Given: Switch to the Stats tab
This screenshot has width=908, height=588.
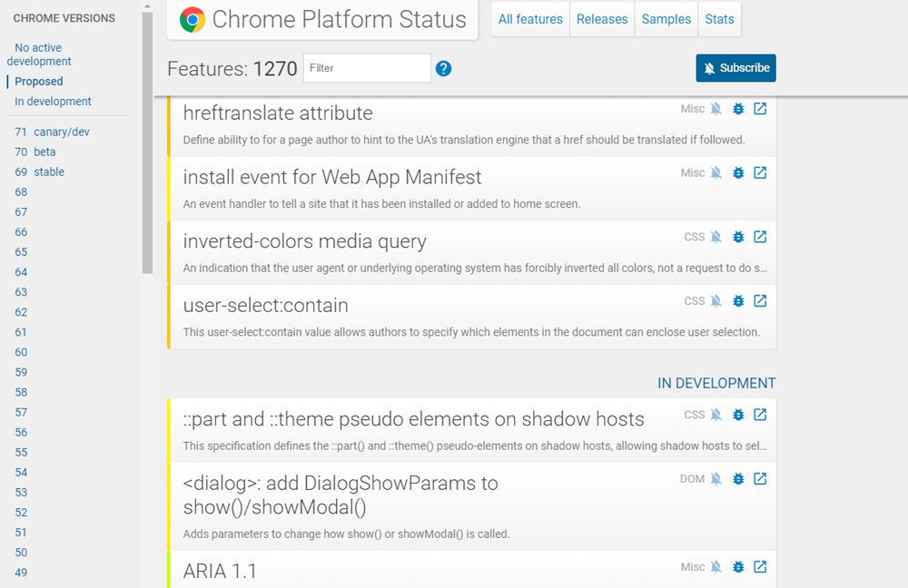Looking at the screenshot, I should coord(719,19).
